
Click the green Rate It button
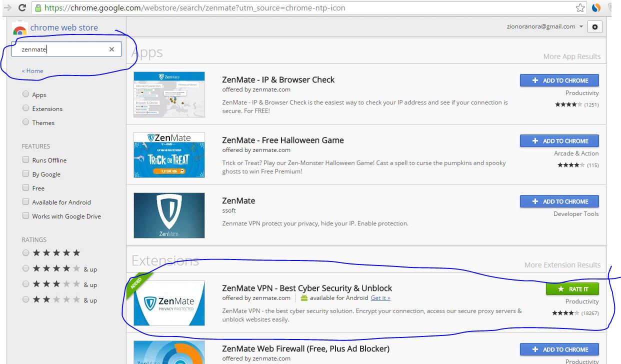click(x=572, y=289)
